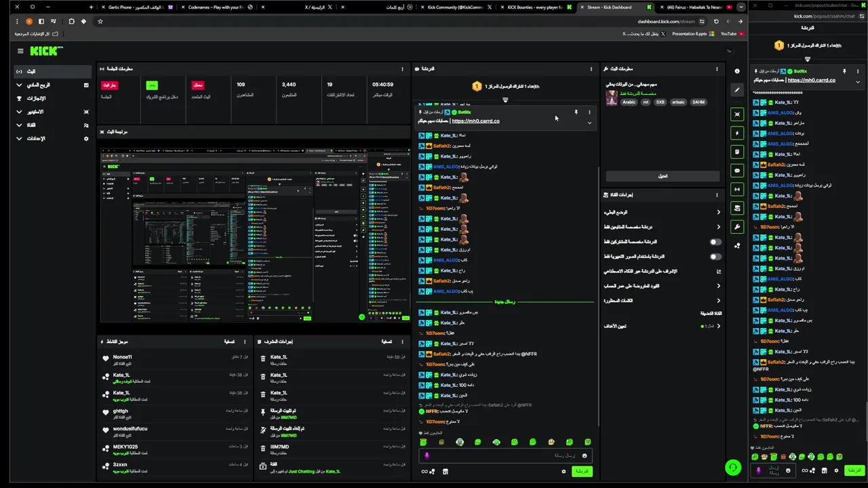Viewport: 868px width, 488px height.
Task: Switch to Codenames browser tab
Action: coord(217,7)
